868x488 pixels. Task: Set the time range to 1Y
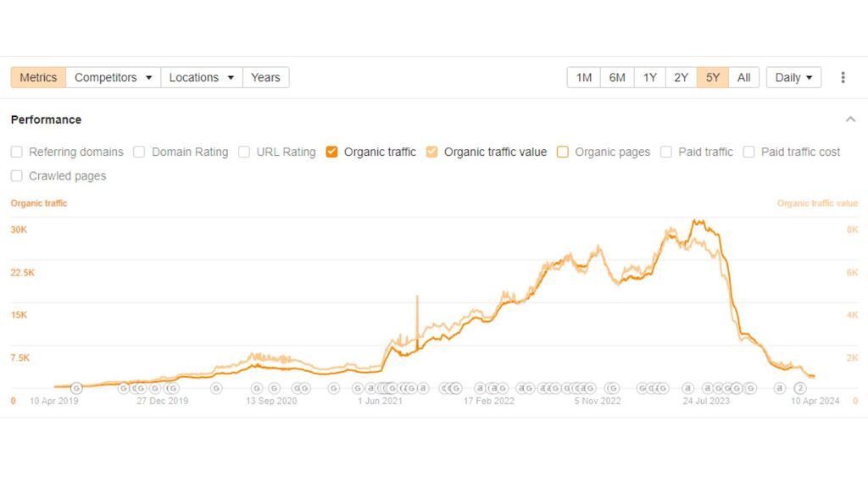649,78
